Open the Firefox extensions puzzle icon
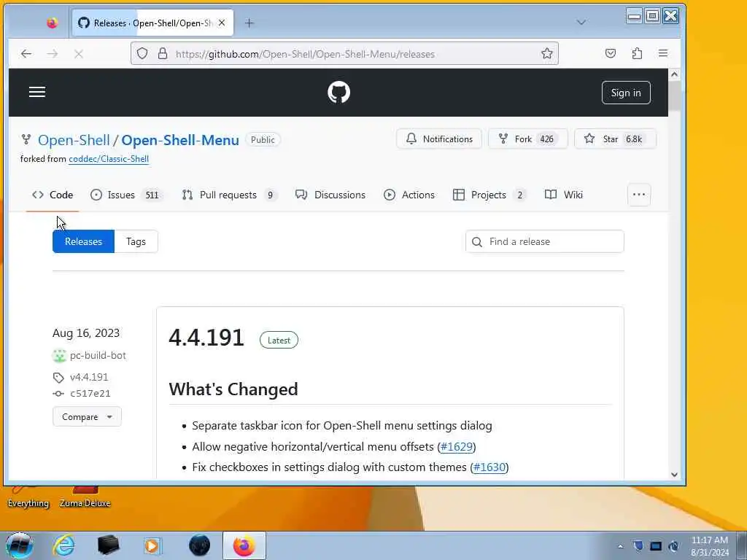 pos(637,53)
